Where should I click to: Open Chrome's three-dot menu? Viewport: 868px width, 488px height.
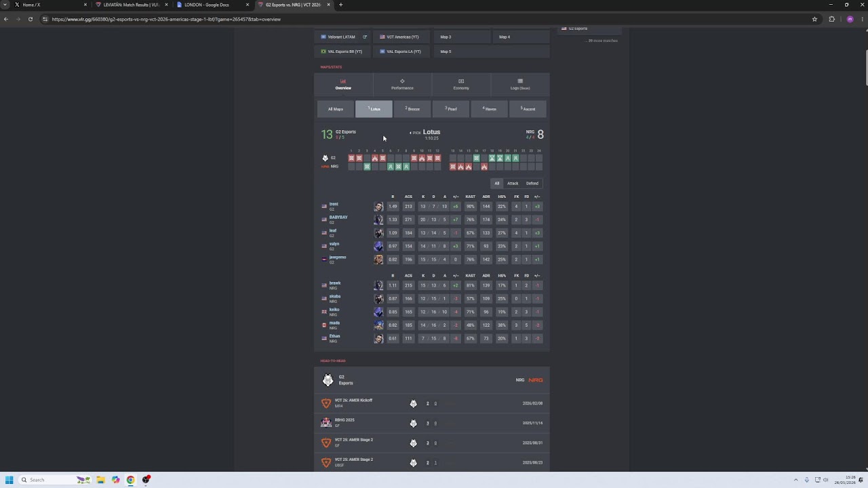tap(862, 19)
